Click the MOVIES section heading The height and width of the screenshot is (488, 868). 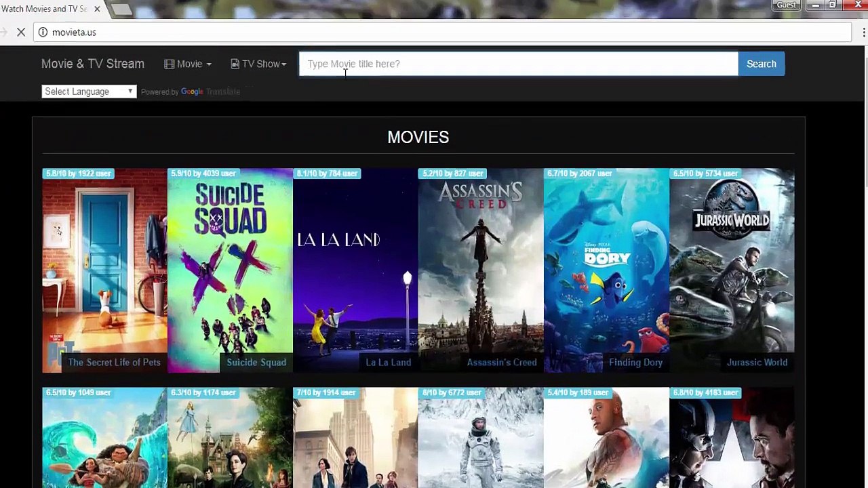tap(418, 137)
